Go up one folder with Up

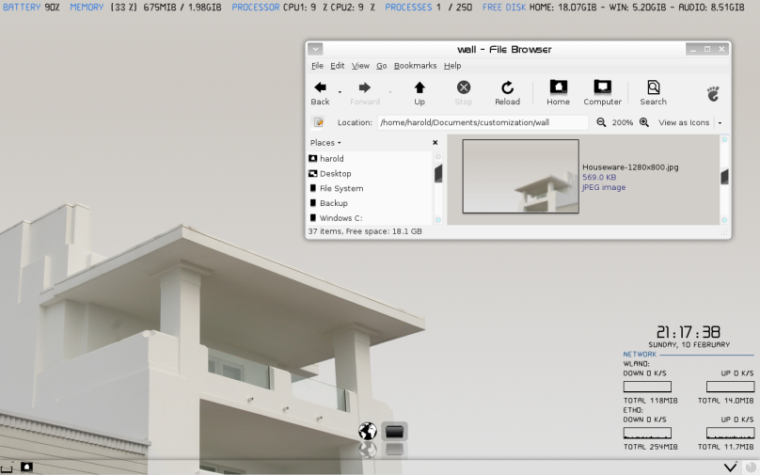click(419, 93)
